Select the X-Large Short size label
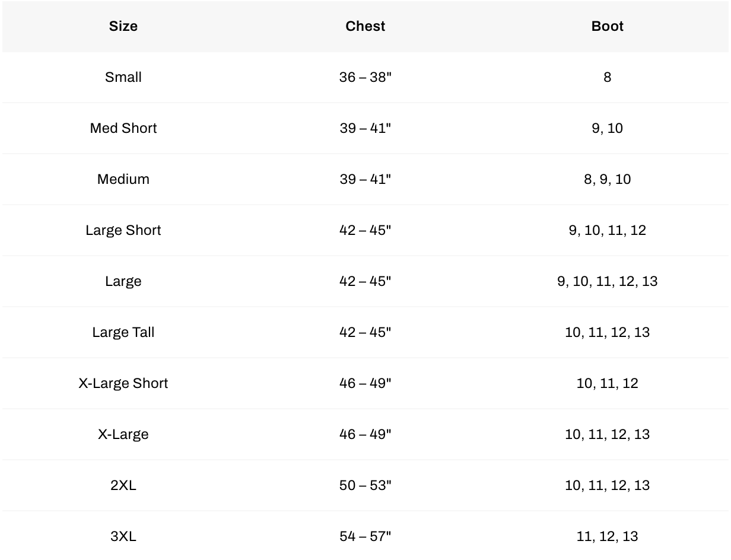 (x=123, y=383)
